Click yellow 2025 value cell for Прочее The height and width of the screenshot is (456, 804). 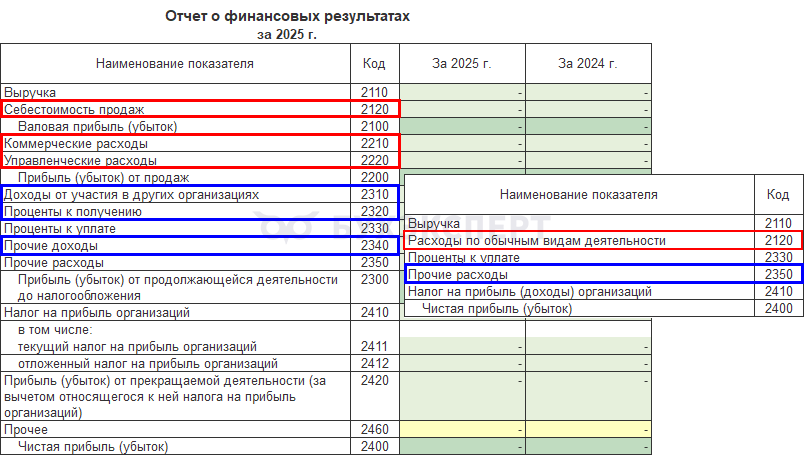tap(462, 429)
